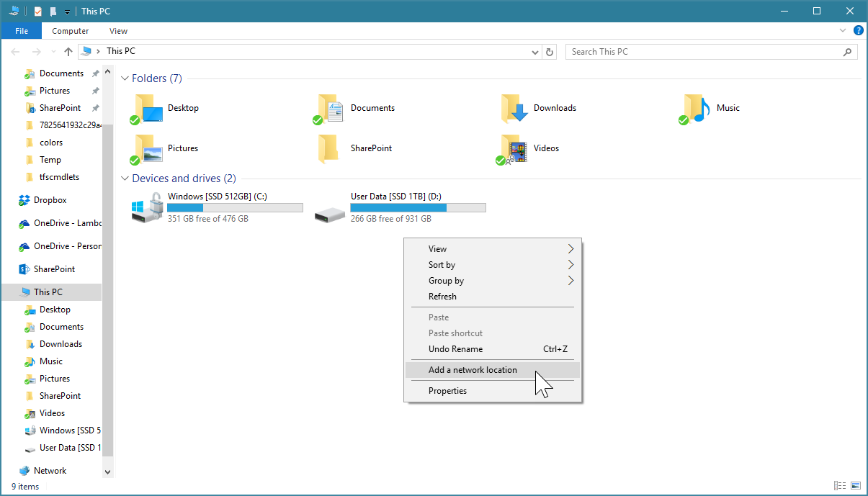Click the Properties quick access toolbar icon

(38, 12)
